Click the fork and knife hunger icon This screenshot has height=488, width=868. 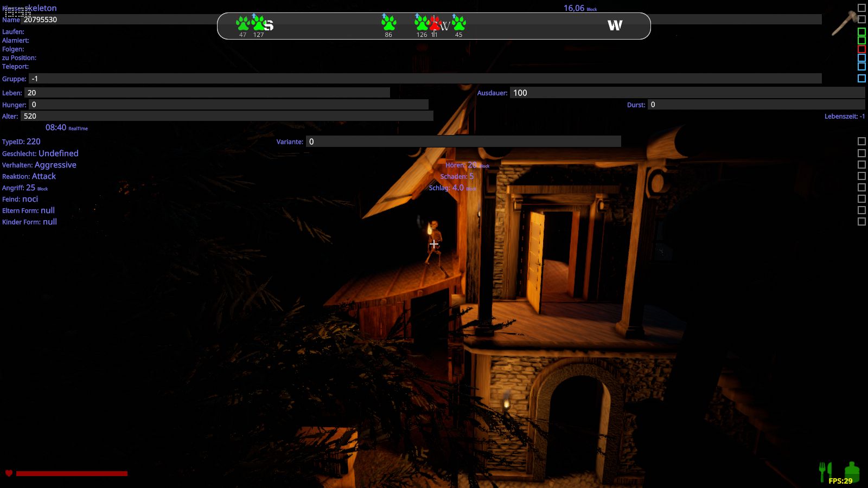coord(825,472)
